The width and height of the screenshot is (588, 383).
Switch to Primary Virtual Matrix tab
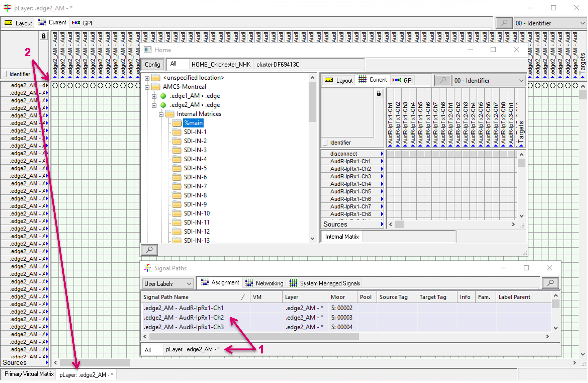tap(29, 374)
